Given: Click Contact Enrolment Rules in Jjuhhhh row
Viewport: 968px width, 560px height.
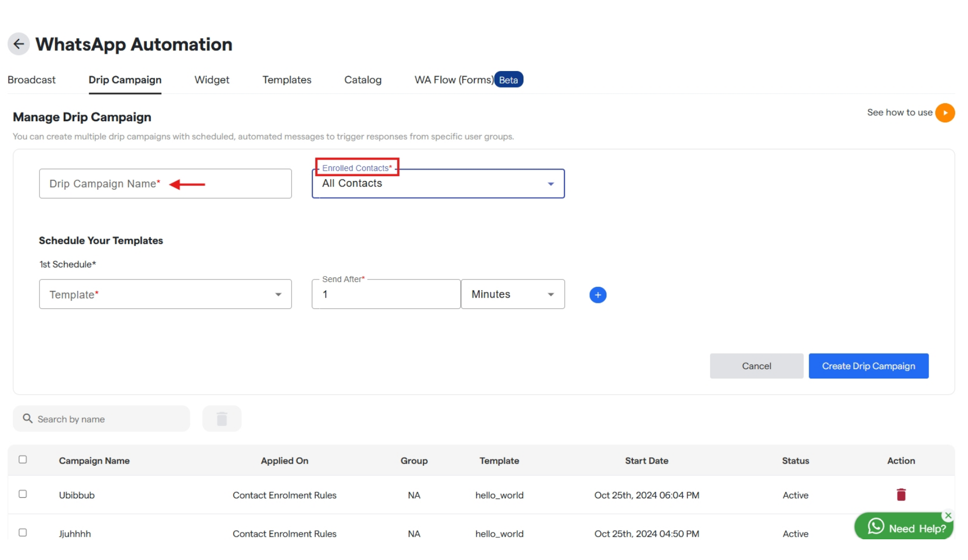Looking at the screenshot, I should (285, 534).
